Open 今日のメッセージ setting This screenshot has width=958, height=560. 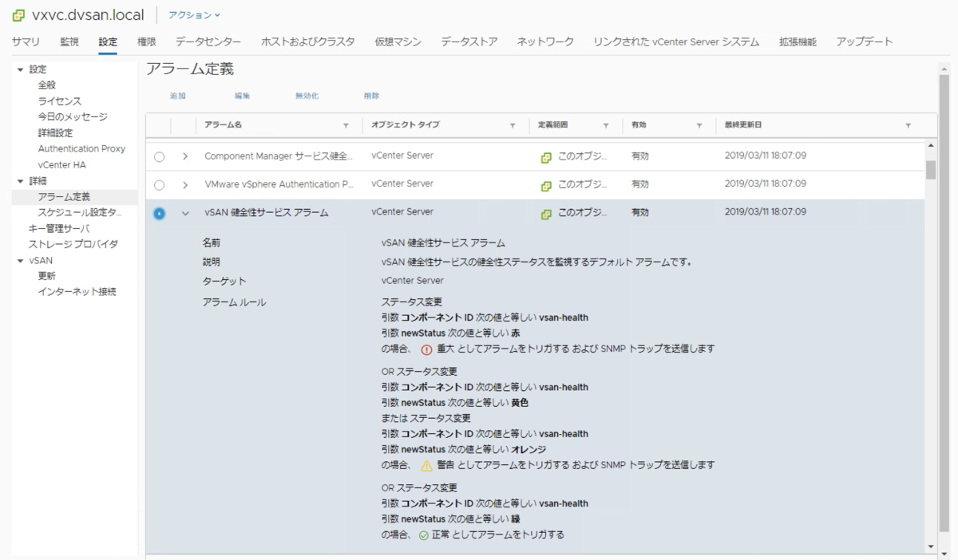tap(73, 117)
